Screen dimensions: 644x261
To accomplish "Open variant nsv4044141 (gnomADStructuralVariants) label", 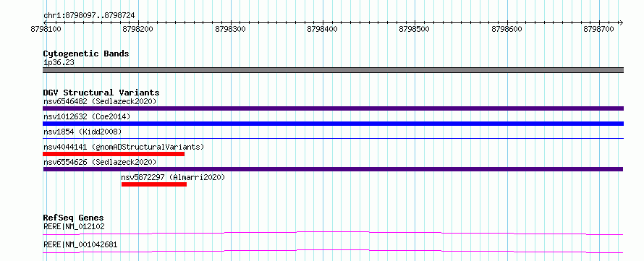I will (x=124, y=147).
